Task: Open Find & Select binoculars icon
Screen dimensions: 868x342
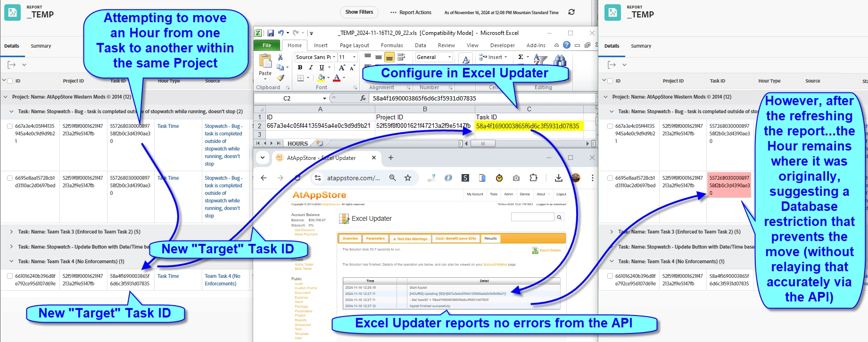Action: [x=560, y=60]
